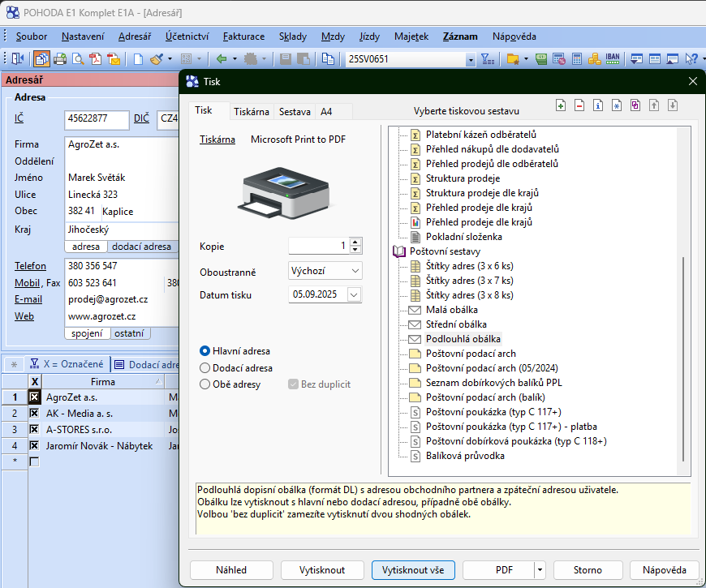The image size is (706, 588).
Task: Click the export to PDF icon in toolbar
Action: click(96, 59)
